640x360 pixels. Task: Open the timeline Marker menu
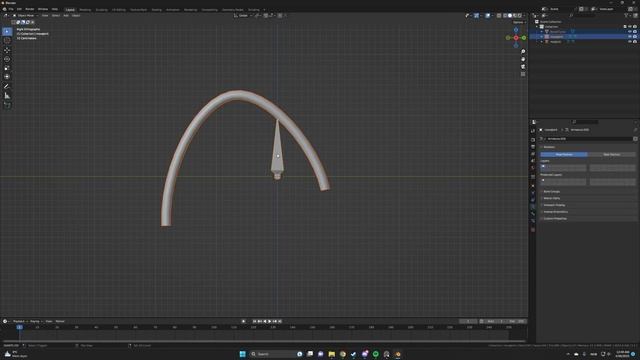coord(60,321)
